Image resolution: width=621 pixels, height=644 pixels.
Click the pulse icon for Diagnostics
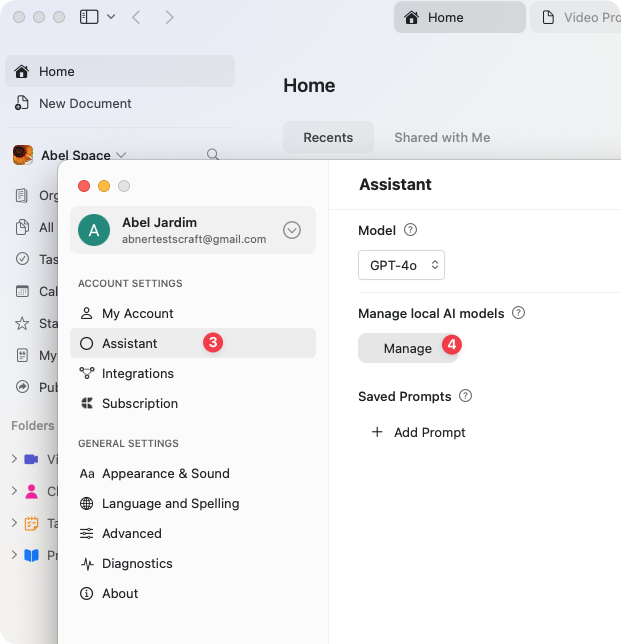(87, 564)
